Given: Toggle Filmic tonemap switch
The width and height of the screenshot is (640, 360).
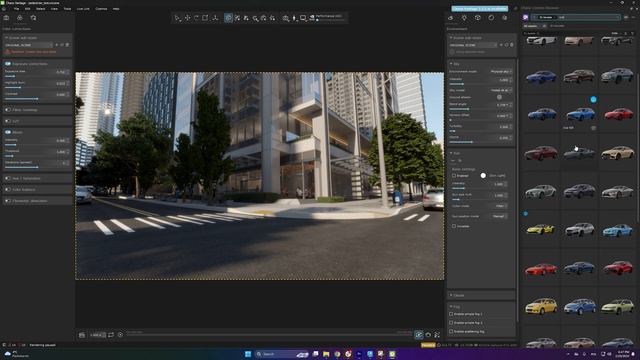Looking at the screenshot, I should (x=8, y=110).
